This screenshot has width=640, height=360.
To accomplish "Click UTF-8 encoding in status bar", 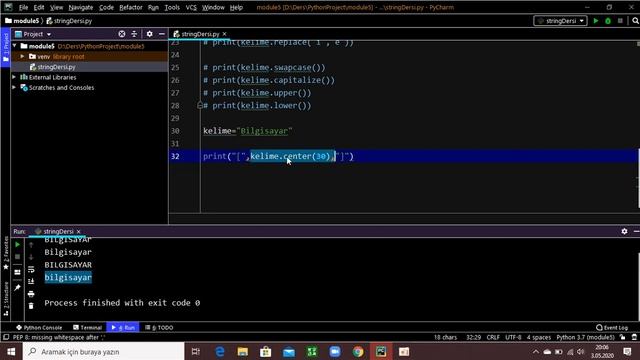I will tap(513, 337).
